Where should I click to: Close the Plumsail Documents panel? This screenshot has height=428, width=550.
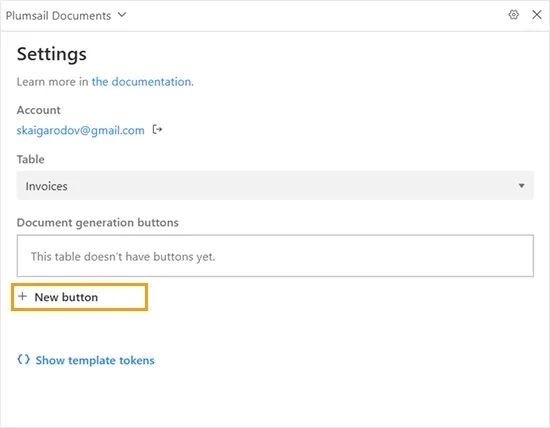pyautogui.click(x=537, y=15)
